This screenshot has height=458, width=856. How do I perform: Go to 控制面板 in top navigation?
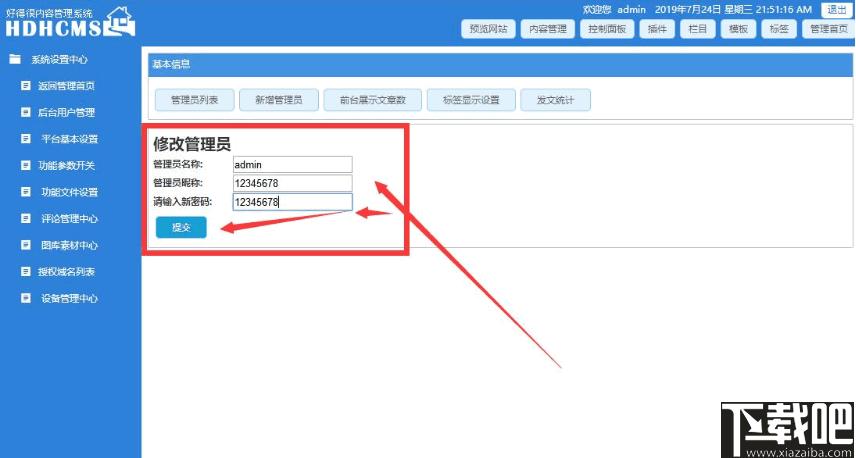pyautogui.click(x=606, y=29)
